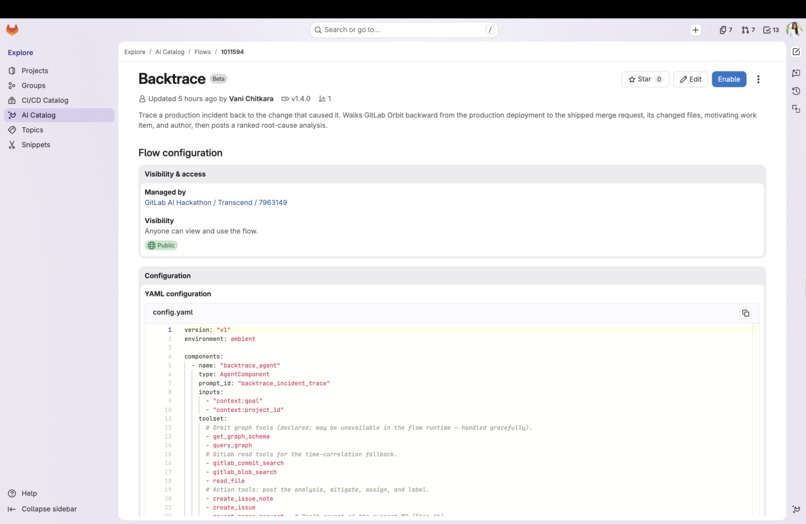Go to AI Catalog breadcrumb
This screenshot has width=806, height=524.
pos(170,52)
